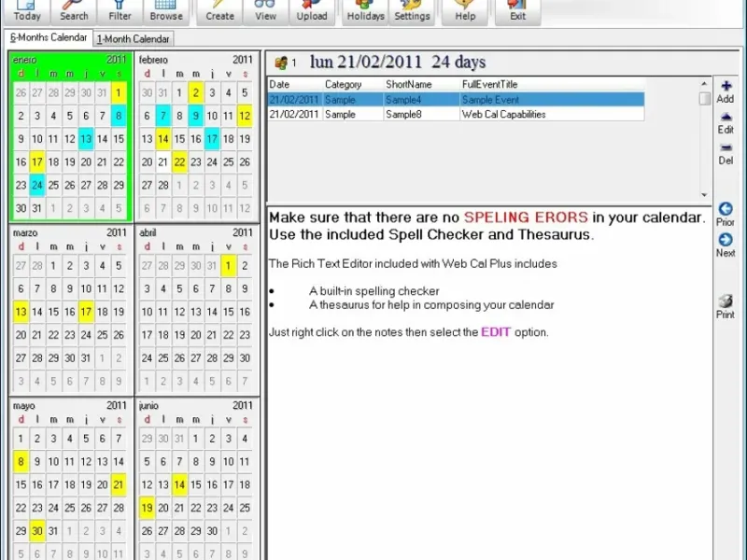Click the View toolbar icon
This screenshot has width=747, height=560.
click(265, 11)
